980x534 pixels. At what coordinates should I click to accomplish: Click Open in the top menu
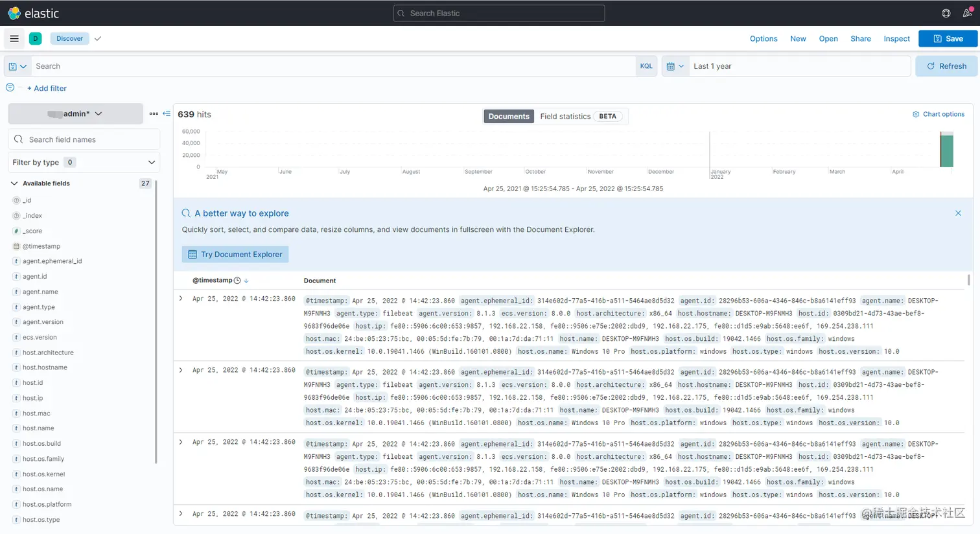[828, 38]
